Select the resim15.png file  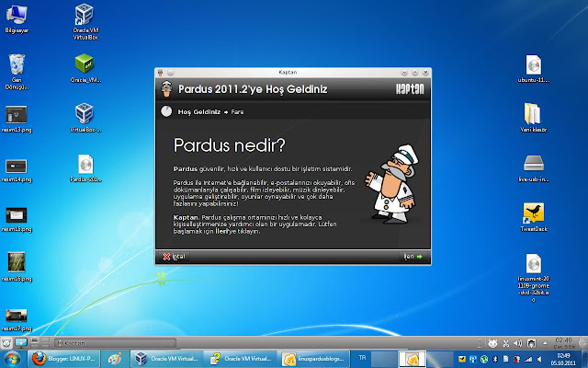[x=17, y=220]
